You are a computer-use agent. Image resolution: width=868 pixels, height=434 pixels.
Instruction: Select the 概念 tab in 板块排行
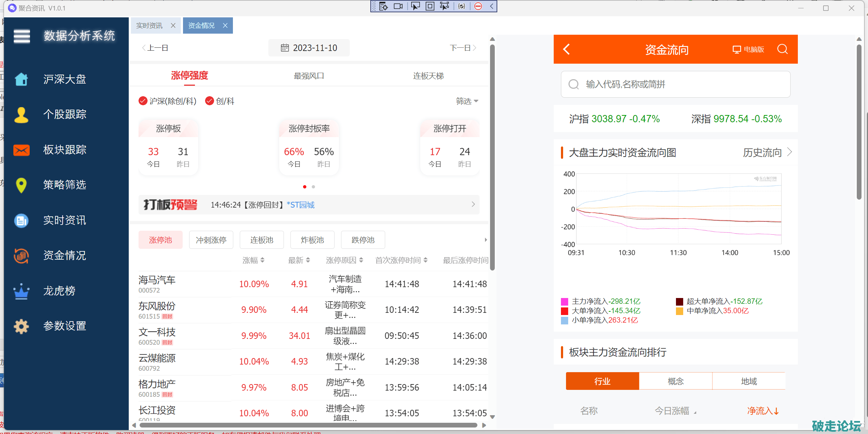tap(675, 381)
